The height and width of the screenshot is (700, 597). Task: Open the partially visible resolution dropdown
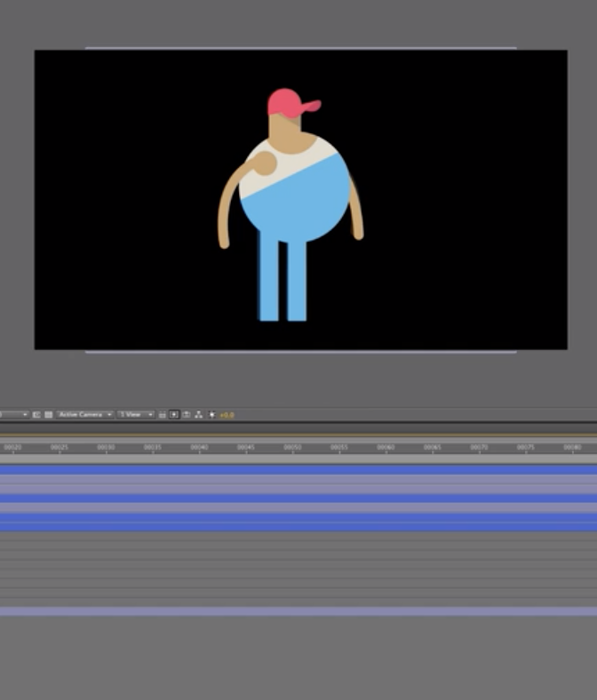tap(12, 415)
